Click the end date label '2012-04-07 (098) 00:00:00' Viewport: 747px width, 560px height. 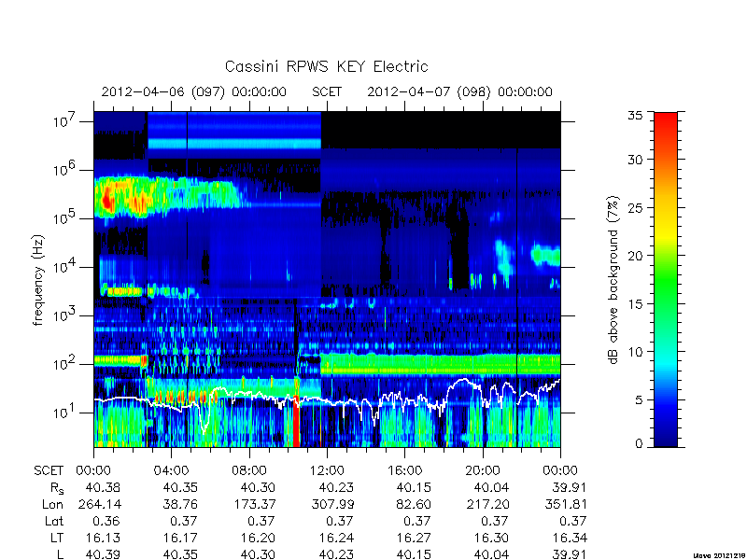(459, 91)
